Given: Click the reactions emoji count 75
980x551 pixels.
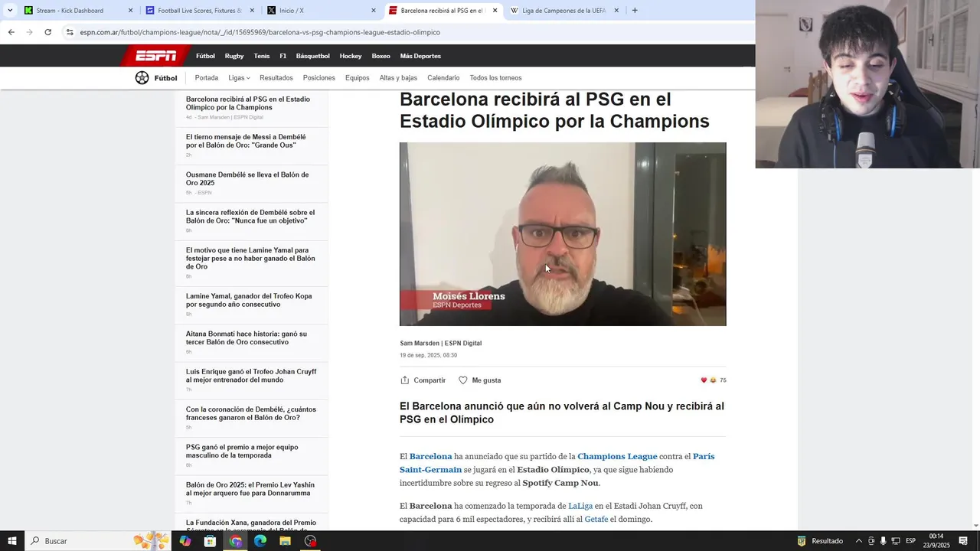Looking at the screenshot, I should (714, 380).
